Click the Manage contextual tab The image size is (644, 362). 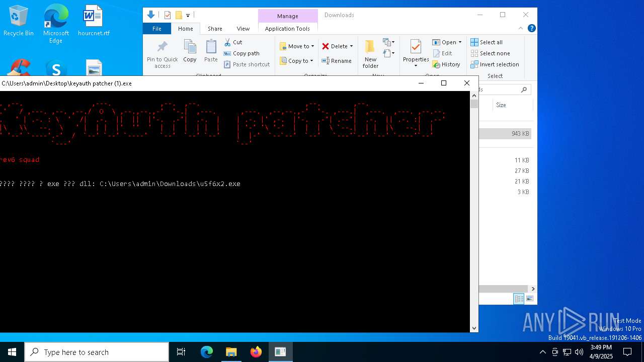pos(288,16)
